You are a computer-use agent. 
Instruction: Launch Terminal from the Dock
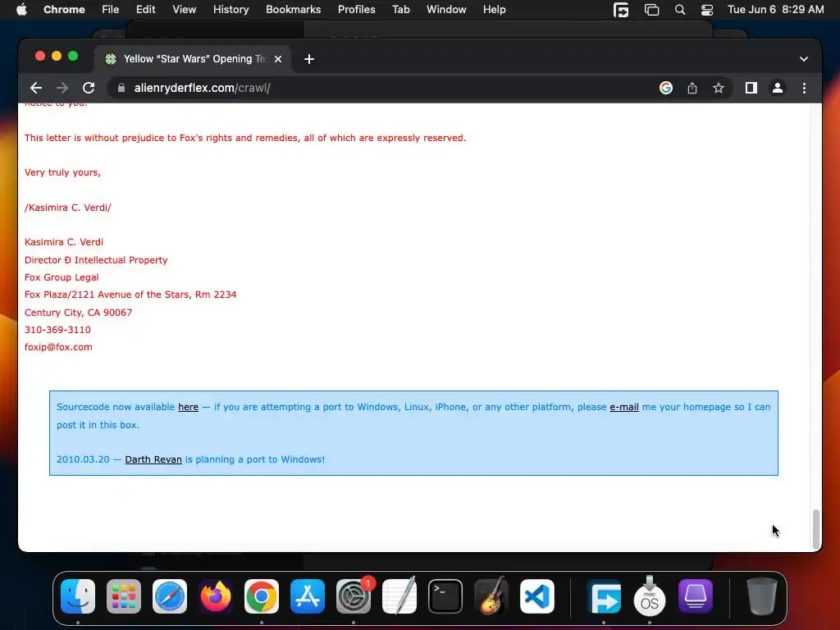(x=445, y=596)
